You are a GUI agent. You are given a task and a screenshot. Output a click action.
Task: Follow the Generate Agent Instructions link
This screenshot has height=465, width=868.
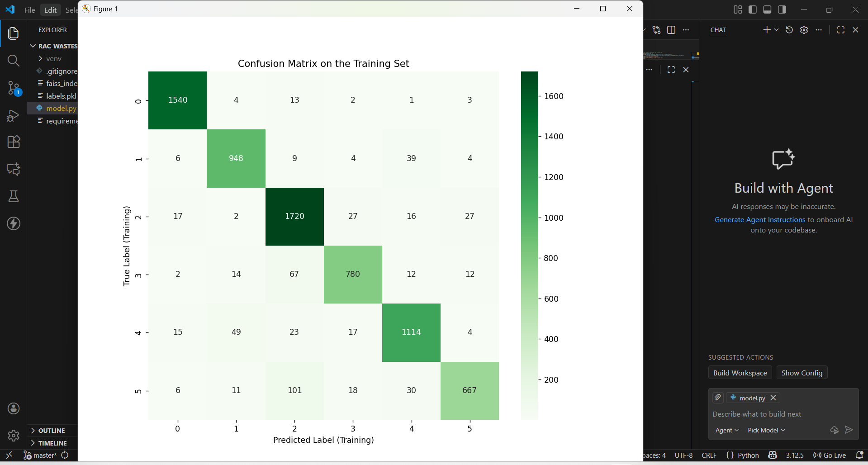coord(760,219)
